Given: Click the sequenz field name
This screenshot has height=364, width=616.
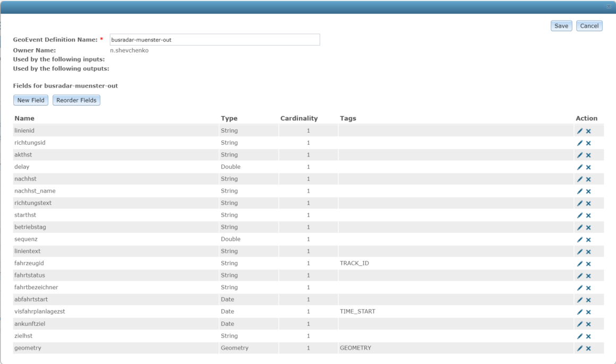Looking at the screenshot, I should [26, 239].
